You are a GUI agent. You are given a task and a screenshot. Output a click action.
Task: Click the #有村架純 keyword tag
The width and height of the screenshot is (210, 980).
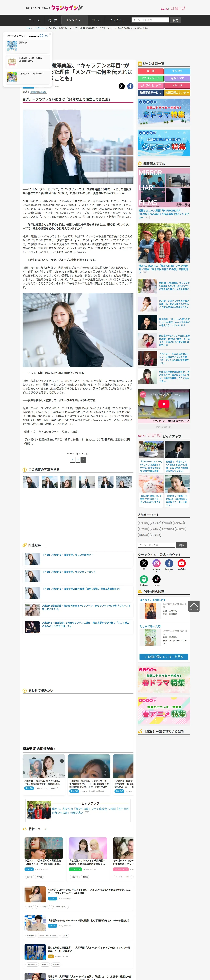click(x=143, y=529)
